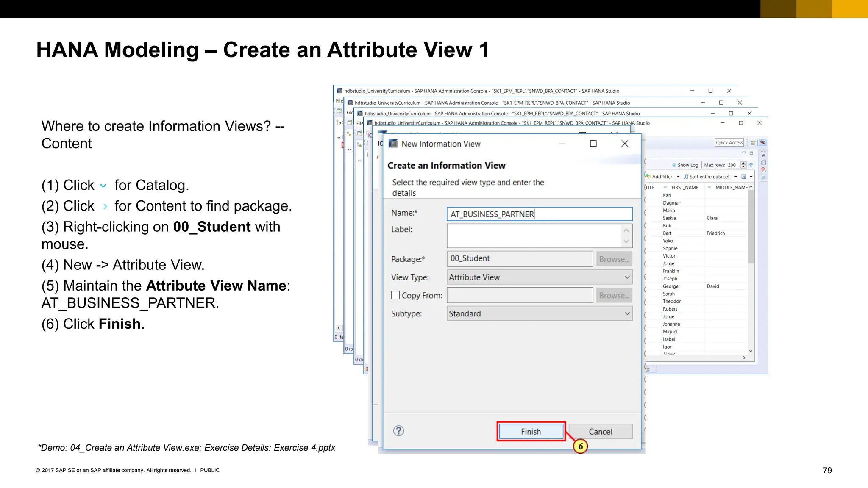Image resolution: width=868 pixels, height=488 pixels.
Task: Select the Dagmar row
Action: pyautogui.click(x=683, y=203)
